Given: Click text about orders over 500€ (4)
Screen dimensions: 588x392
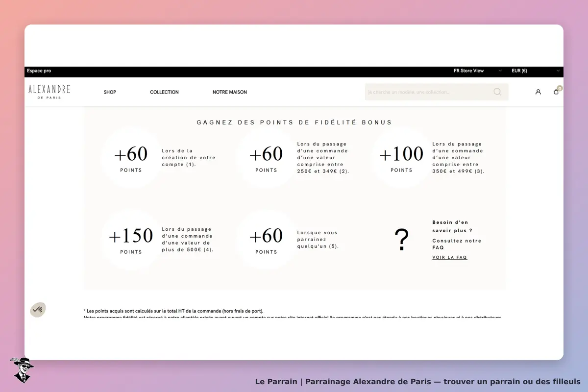Looking at the screenshot, I should pos(188,240).
